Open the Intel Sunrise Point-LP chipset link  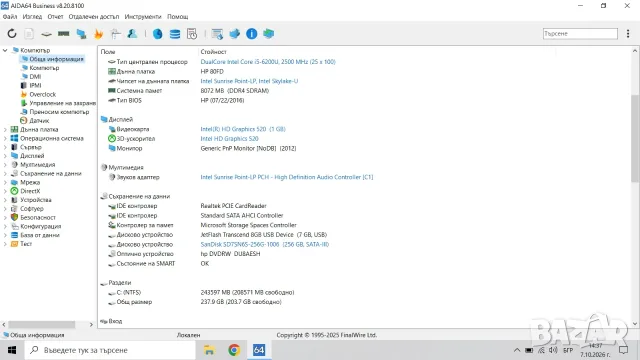tap(249, 81)
